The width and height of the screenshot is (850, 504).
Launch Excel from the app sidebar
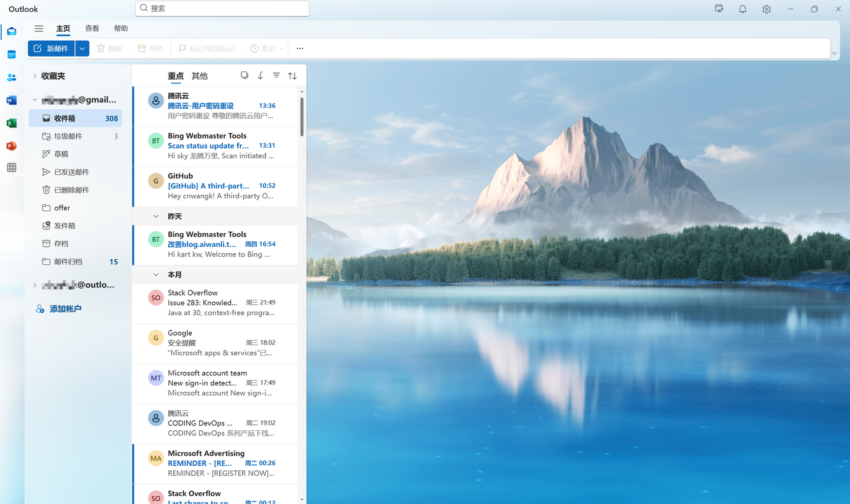tap(12, 123)
